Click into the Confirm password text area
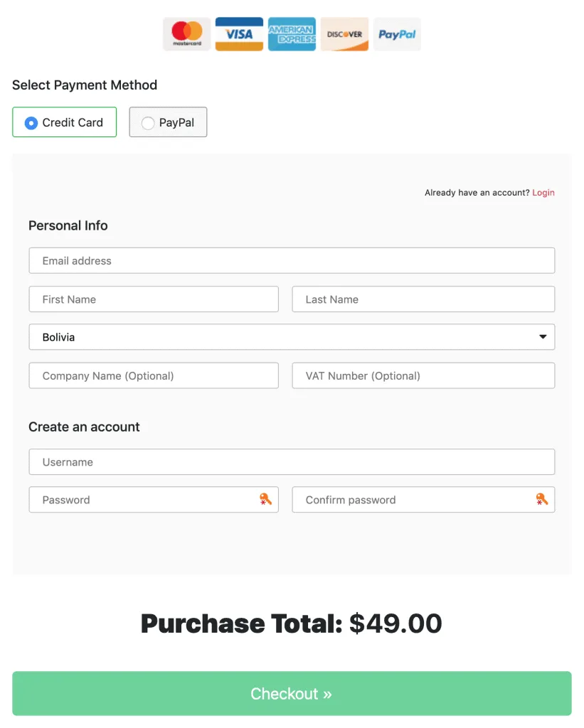The height and width of the screenshot is (728, 584). tap(413, 500)
